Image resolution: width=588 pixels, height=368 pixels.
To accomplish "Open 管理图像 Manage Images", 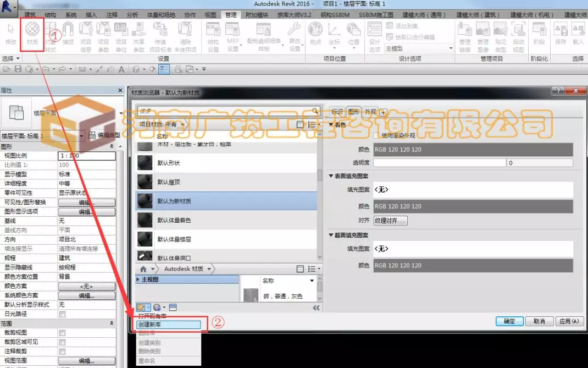I will pyautogui.click(x=482, y=37).
